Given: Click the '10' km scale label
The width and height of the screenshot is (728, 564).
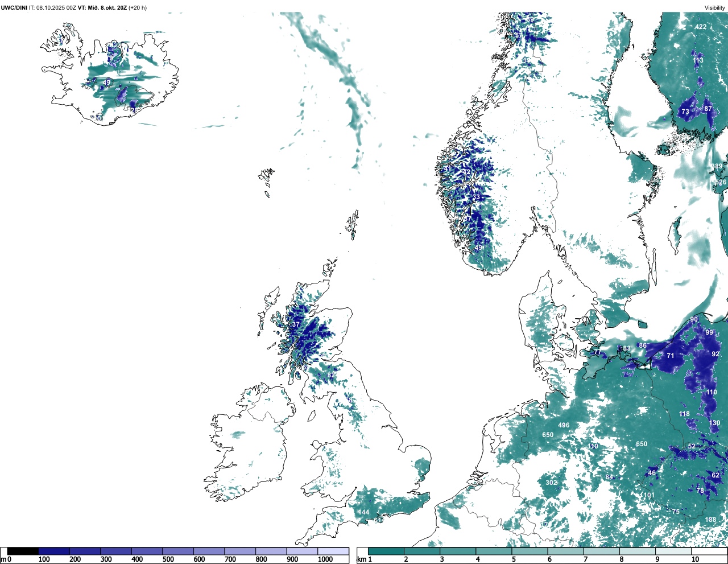Looking at the screenshot, I should point(695,559).
